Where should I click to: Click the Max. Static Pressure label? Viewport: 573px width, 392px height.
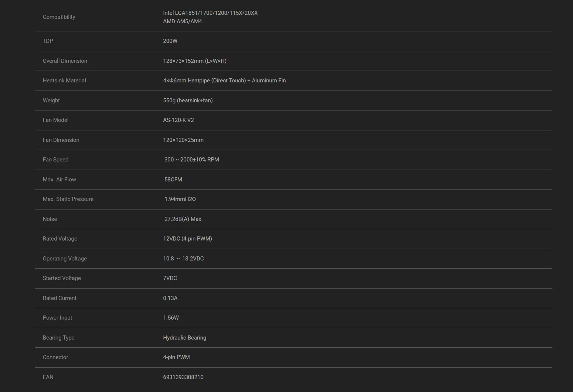pyautogui.click(x=68, y=199)
